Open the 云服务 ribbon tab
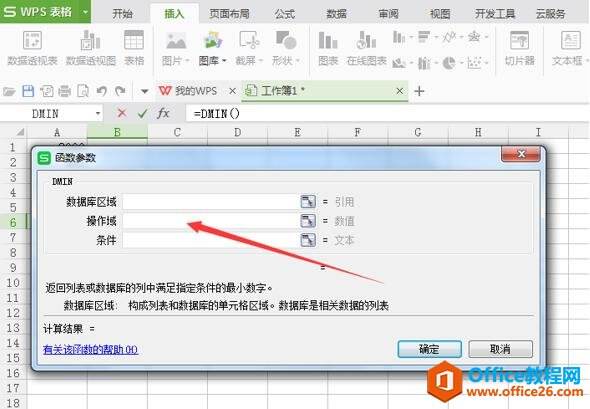 click(550, 14)
